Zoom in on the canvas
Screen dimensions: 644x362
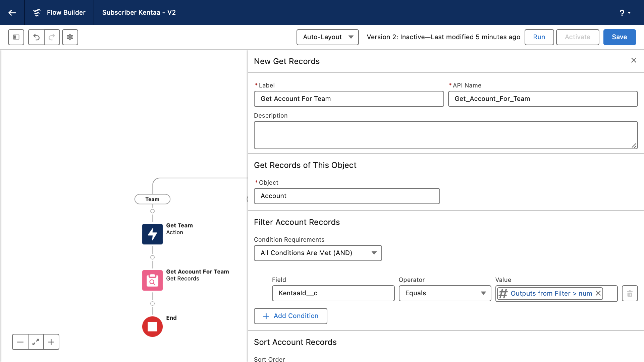51,342
